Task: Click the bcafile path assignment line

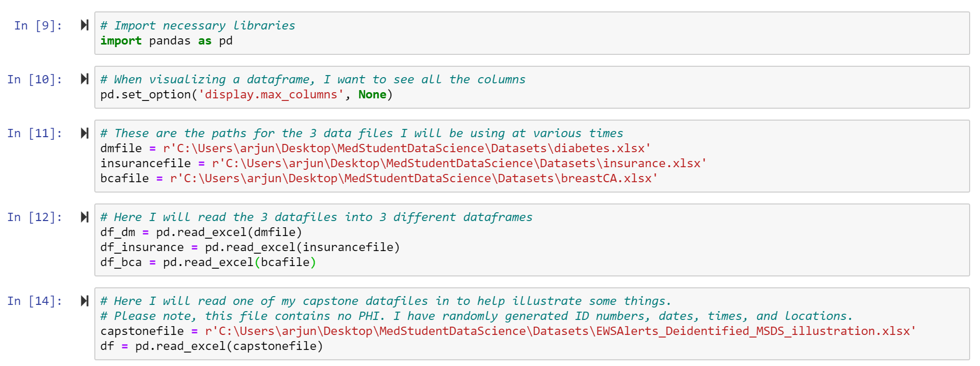Action: click(x=379, y=179)
